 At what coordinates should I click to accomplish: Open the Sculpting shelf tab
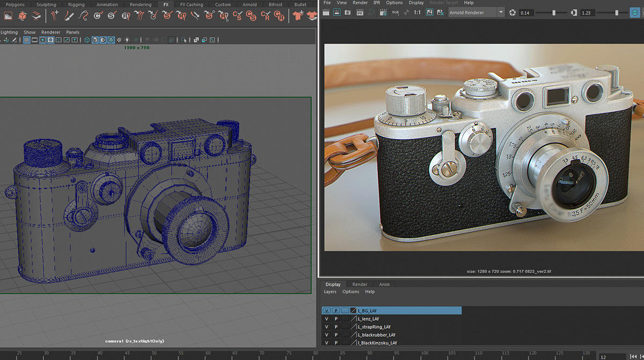(x=46, y=4)
